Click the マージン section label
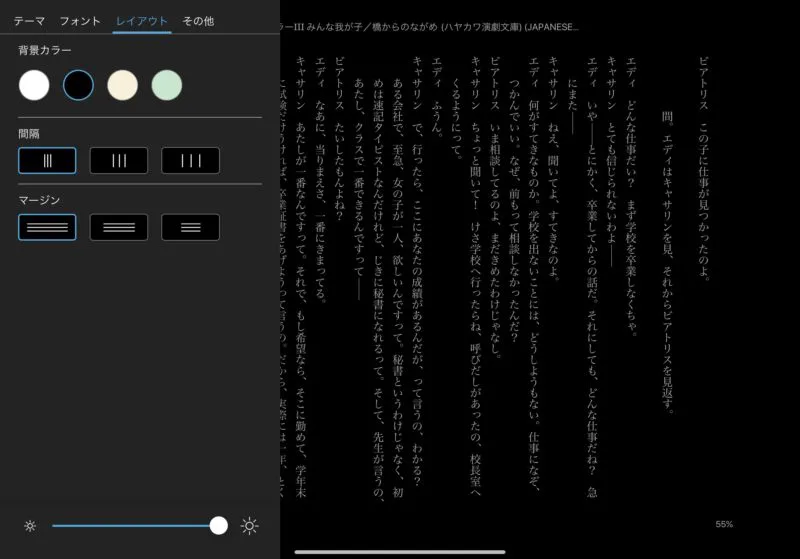The width and height of the screenshot is (800, 559). [x=39, y=200]
